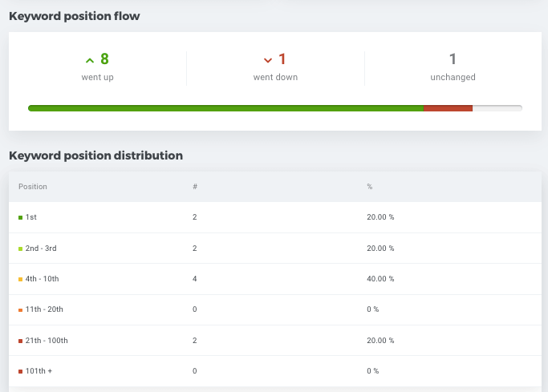Select the 2nd - 3rd row label
The width and height of the screenshot is (548, 392).
(41, 249)
